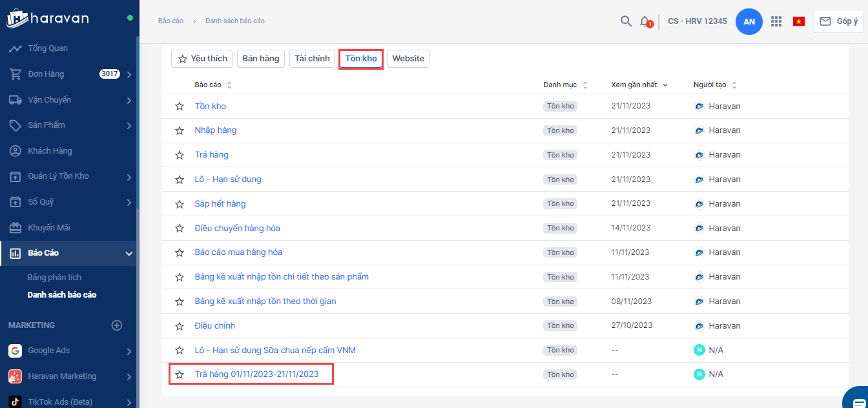Toggle star for Sắp hết hàng report
The image size is (868, 408).
[180, 204]
